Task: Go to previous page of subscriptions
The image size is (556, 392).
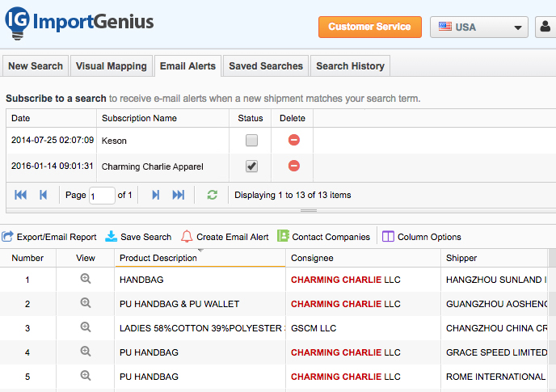Action: (x=44, y=195)
